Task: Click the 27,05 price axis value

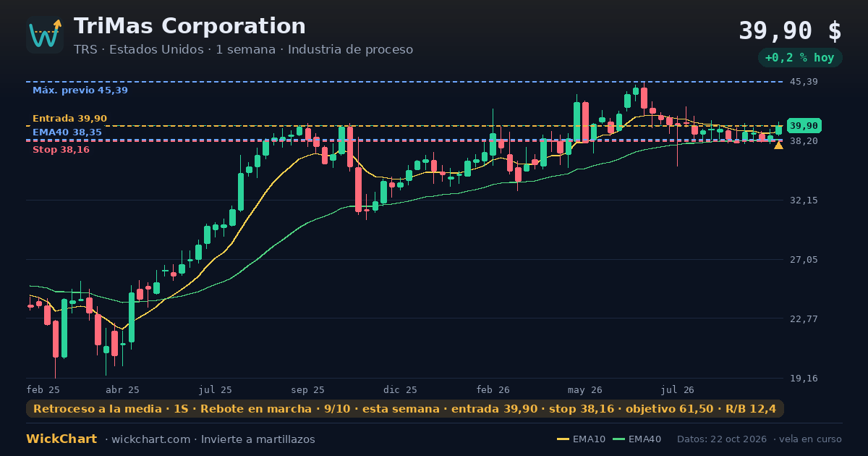Action: tap(804, 259)
